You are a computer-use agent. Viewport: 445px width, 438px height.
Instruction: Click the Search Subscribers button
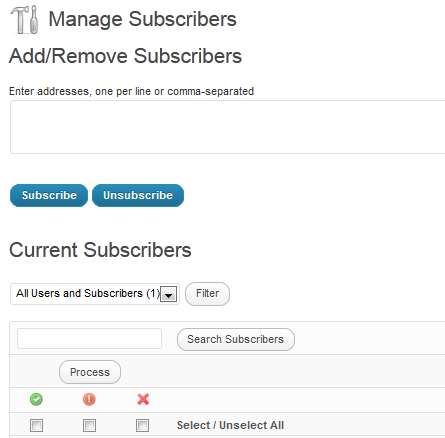[236, 339]
